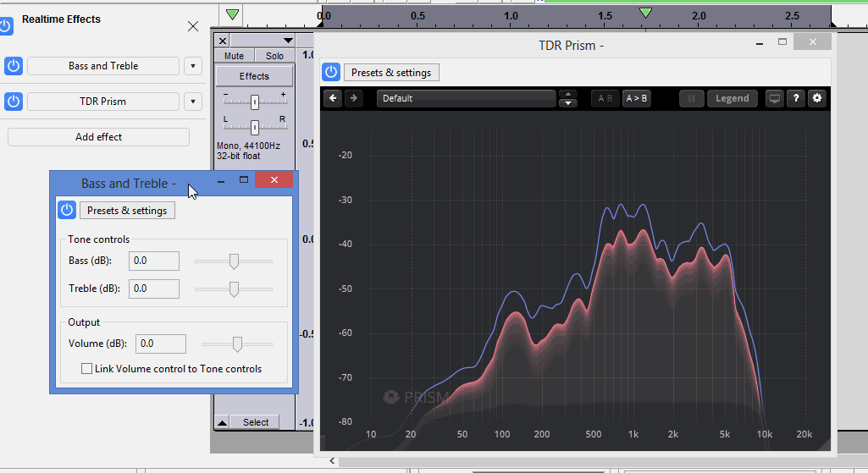Toggle the master Realtime Effects power button
Screen dimensions: 868x473
coord(6,26)
